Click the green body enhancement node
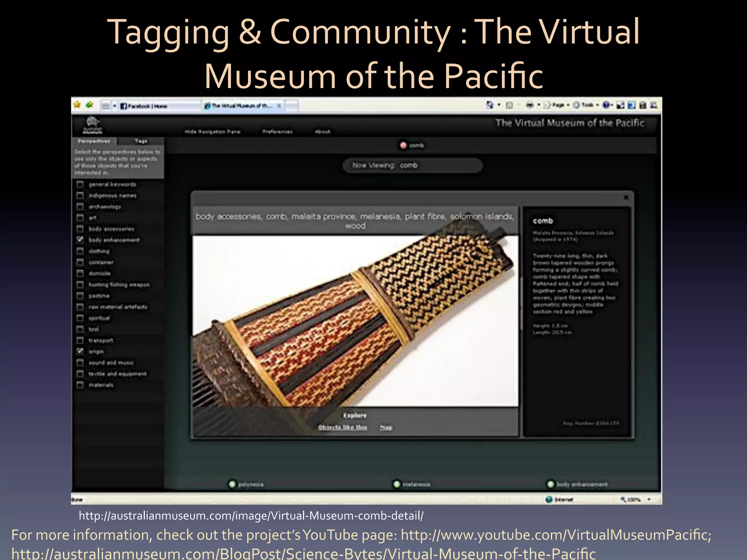The height and width of the screenshot is (560, 747). pos(550,484)
